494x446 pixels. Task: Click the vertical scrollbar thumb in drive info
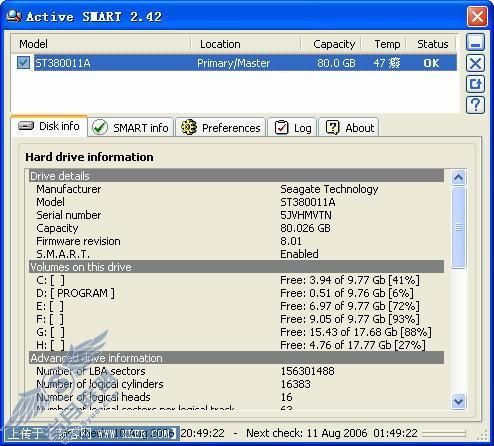(x=459, y=227)
